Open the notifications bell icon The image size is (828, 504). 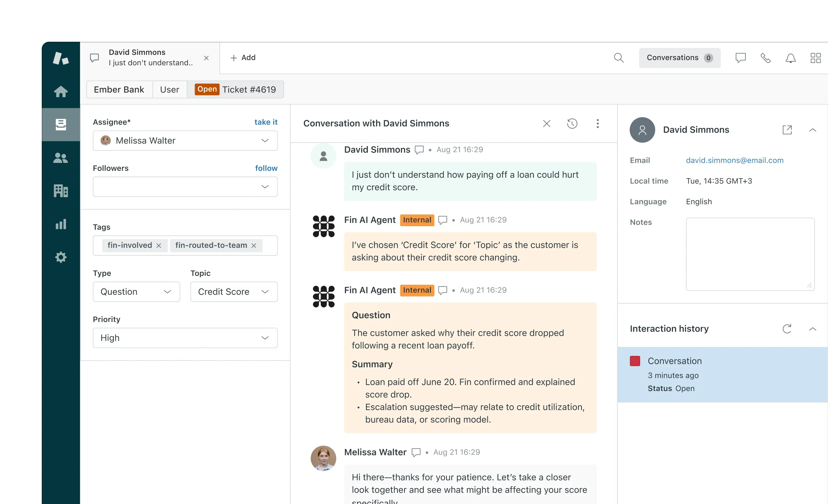790,58
